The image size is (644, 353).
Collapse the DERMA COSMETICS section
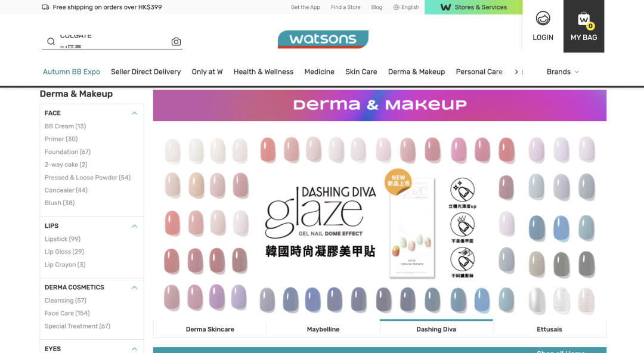pyautogui.click(x=134, y=287)
